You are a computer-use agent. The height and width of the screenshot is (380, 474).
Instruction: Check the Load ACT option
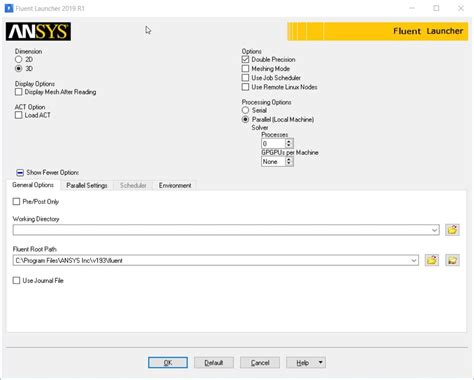[x=19, y=115]
